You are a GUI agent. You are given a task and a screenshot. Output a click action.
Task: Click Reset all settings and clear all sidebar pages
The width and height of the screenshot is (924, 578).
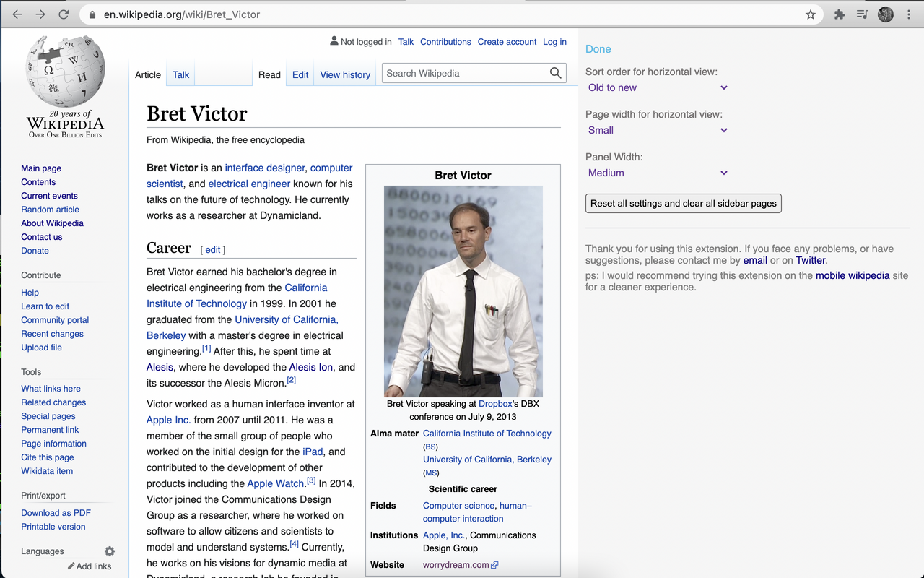pyautogui.click(x=684, y=204)
